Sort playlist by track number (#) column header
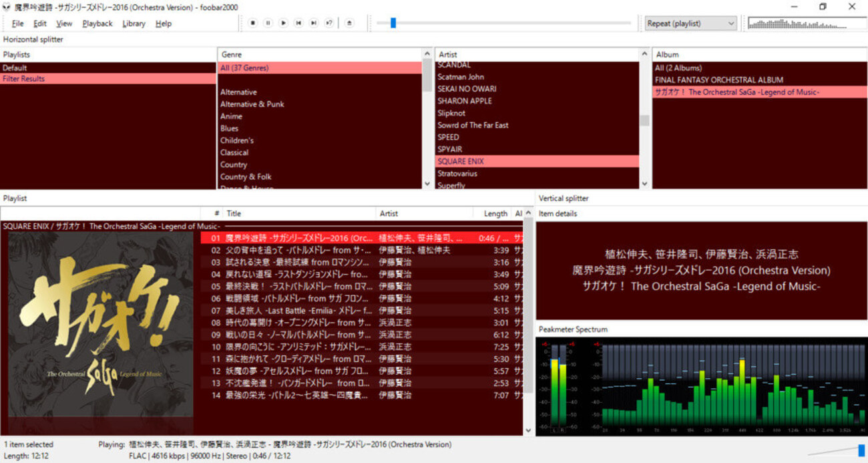868x463 pixels. pyautogui.click(x=212, y=214)
